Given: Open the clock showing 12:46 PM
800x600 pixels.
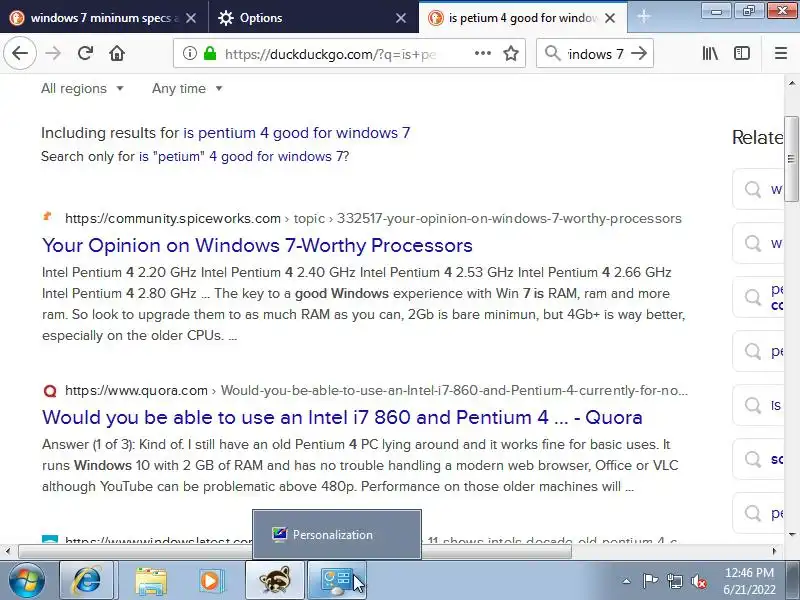Looking at the screenshot, I should (x=749, y=581).
